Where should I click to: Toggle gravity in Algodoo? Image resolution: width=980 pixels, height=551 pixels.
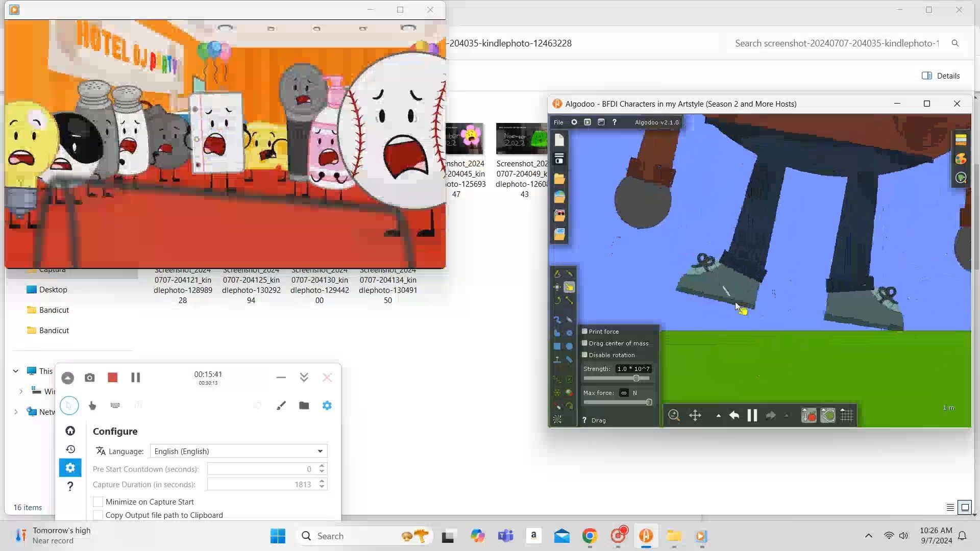[x=809, y=415]
